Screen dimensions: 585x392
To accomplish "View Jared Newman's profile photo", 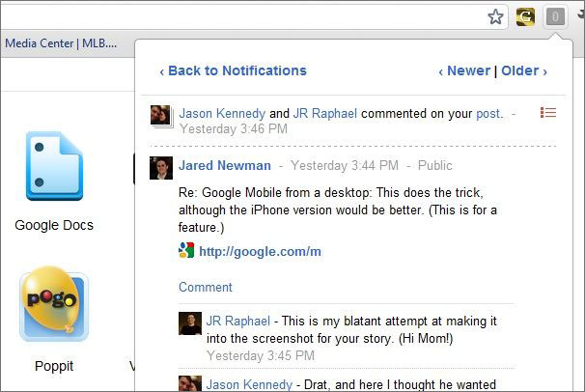I will tap(161, 168).
